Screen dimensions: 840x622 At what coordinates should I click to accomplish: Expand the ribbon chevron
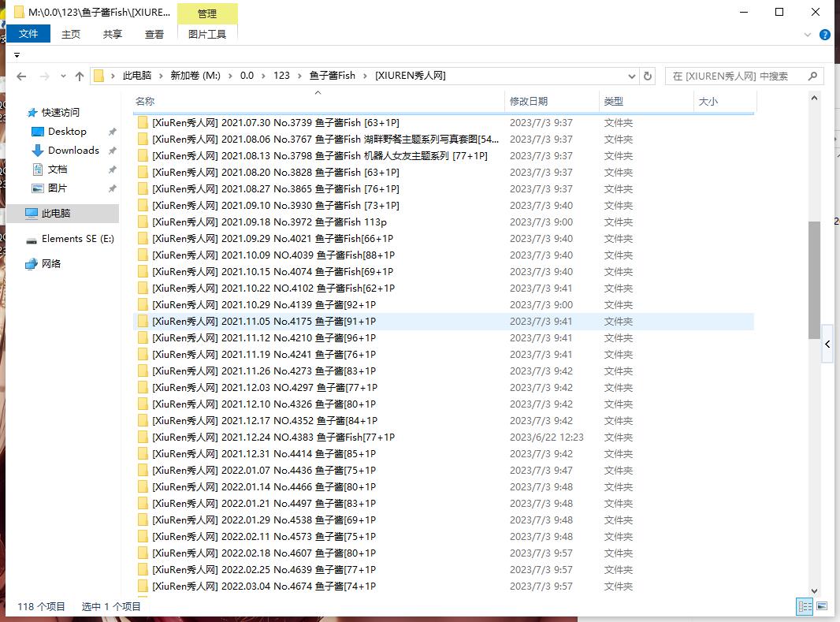(x=808, y=35)
